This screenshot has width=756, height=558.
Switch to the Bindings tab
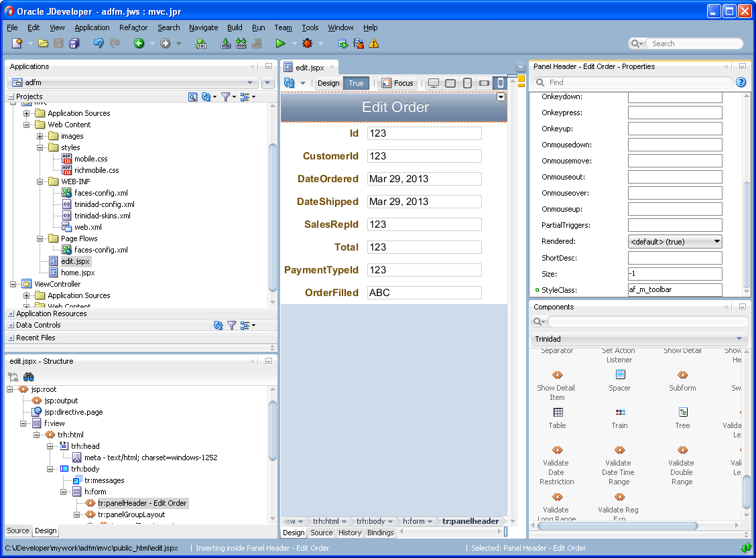[381, 533]
